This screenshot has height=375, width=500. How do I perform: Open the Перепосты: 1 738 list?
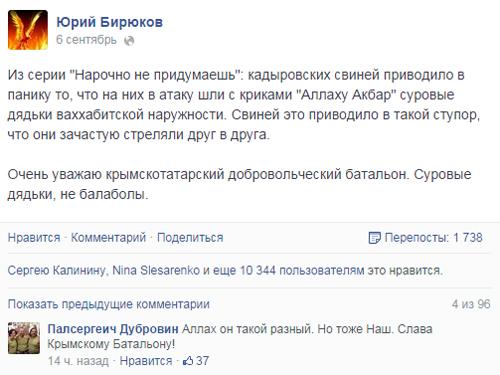433,238
